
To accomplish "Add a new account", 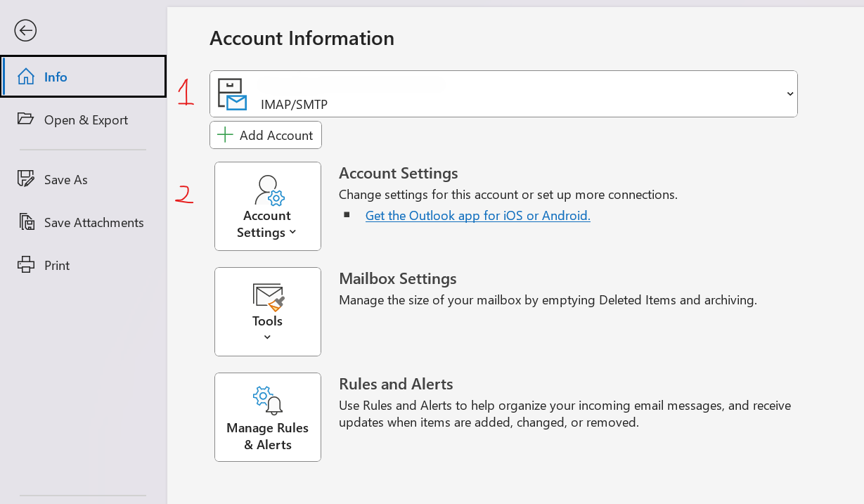I will point(266,135).
